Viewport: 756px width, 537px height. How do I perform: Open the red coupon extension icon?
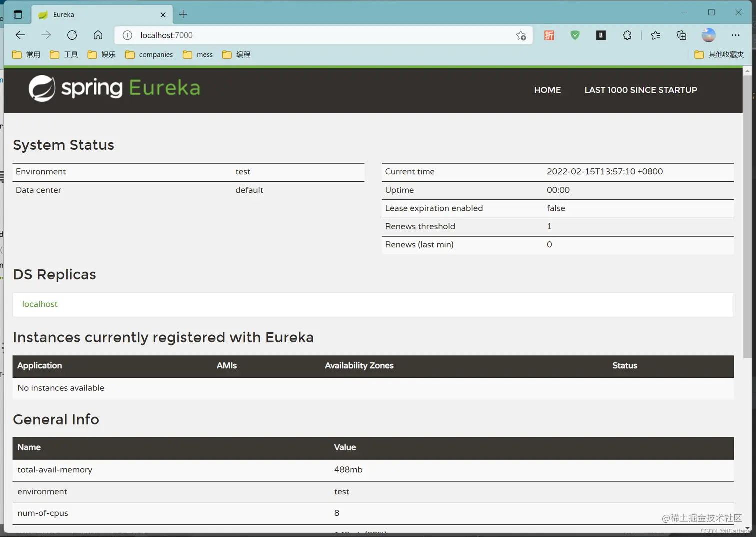[x=549, y=35]
